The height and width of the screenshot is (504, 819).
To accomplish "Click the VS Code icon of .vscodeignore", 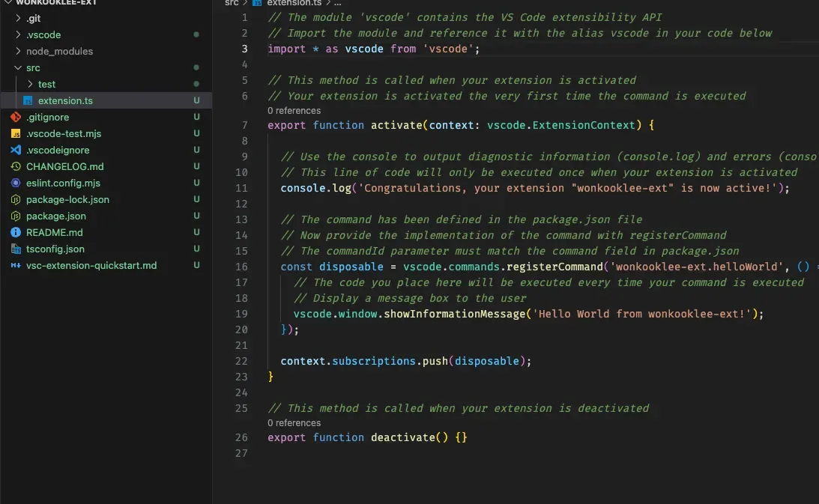I will 16,150.
